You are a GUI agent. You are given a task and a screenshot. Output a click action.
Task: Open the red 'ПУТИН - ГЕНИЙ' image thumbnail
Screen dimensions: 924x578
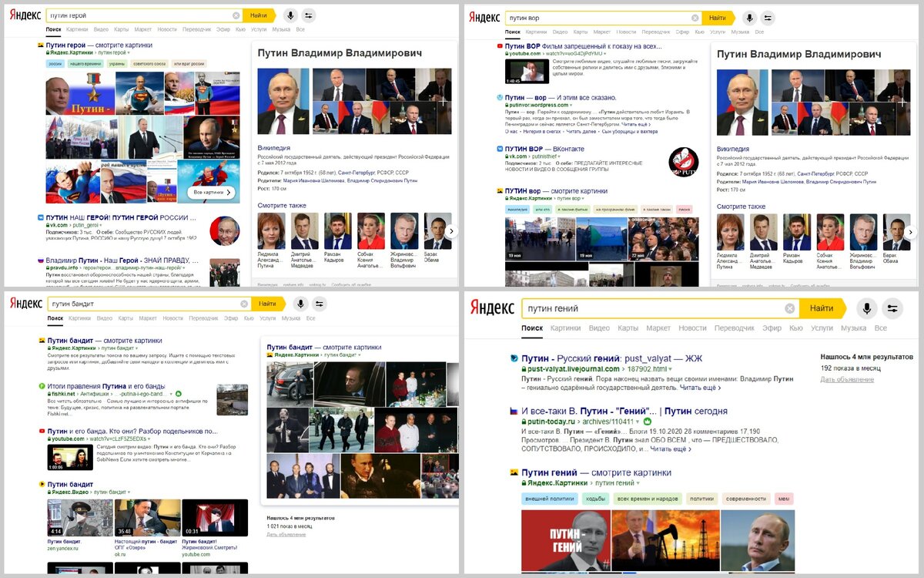[565, 540]
